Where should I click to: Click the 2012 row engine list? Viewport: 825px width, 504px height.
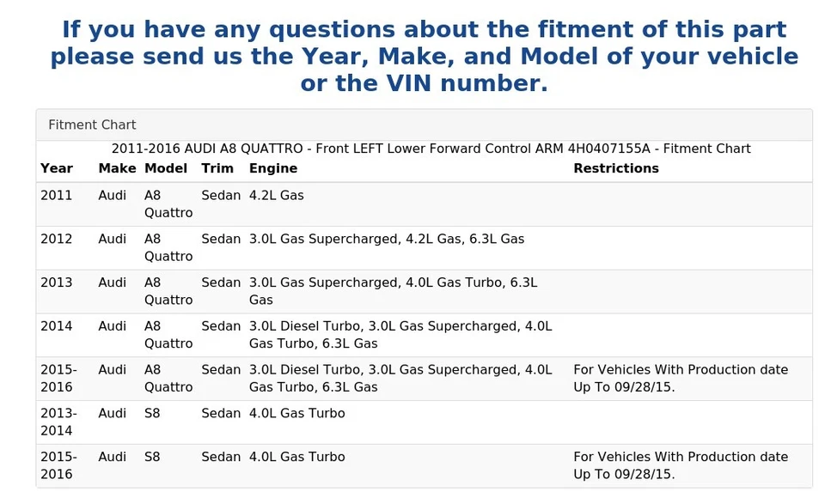tap(387, 240)
